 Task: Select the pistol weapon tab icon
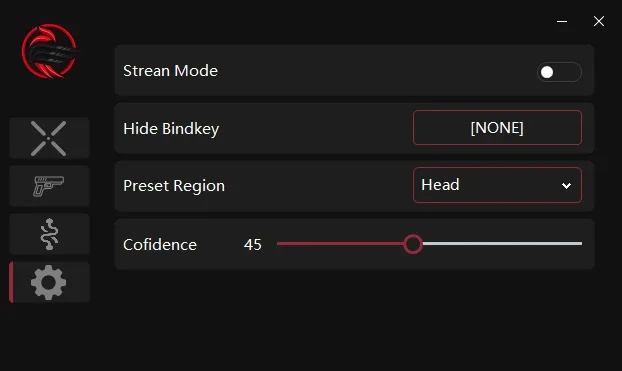pyautogui.click(x=49, y=186)
